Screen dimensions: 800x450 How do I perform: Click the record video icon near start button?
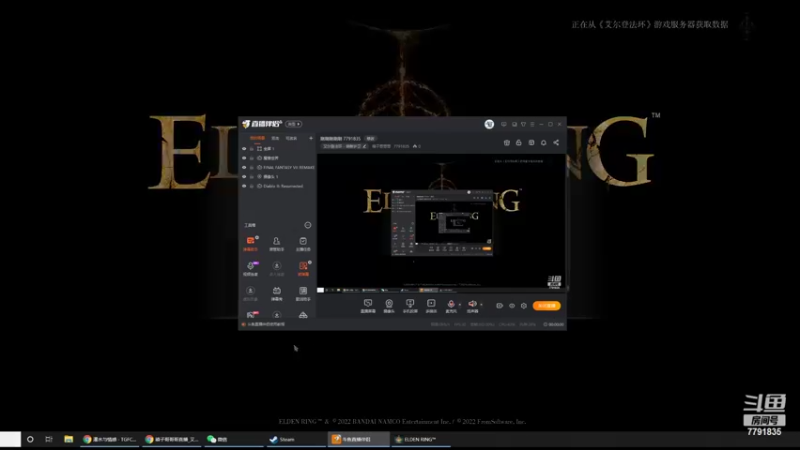coord(499,306)
